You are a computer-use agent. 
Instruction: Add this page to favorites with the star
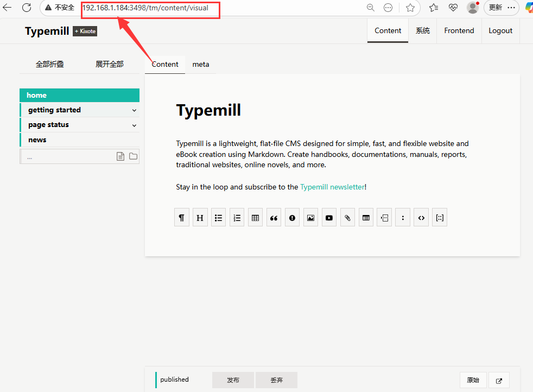click(x=410, y=8)
